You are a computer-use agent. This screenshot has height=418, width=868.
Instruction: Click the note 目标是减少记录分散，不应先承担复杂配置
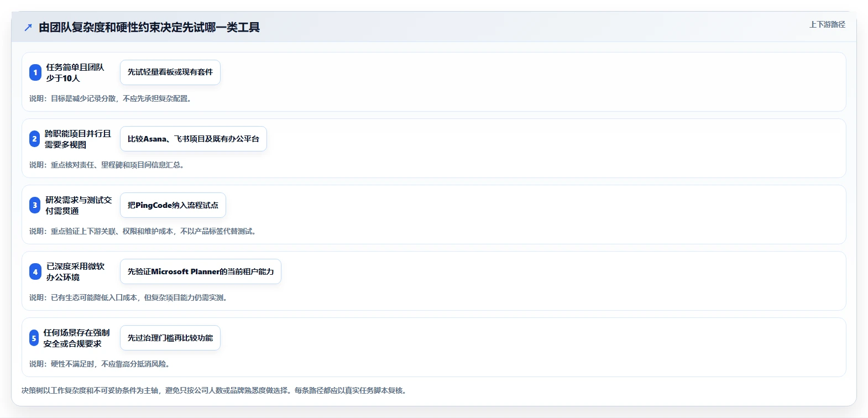click(x=111, y=98)
